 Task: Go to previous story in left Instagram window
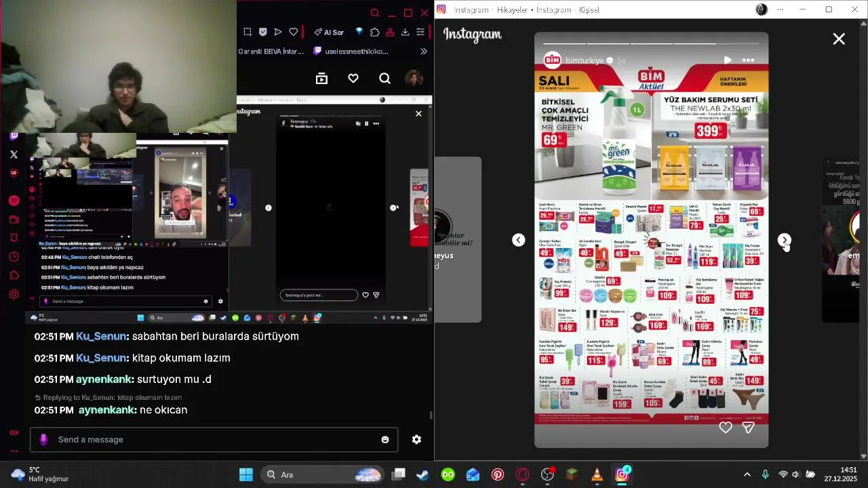tap(269, 207)
